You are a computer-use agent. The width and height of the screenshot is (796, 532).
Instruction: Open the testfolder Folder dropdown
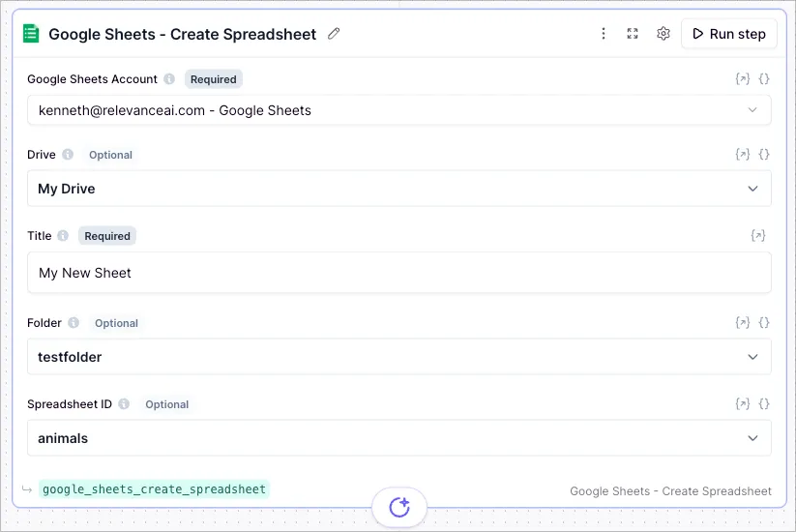[x=399, y=357]
